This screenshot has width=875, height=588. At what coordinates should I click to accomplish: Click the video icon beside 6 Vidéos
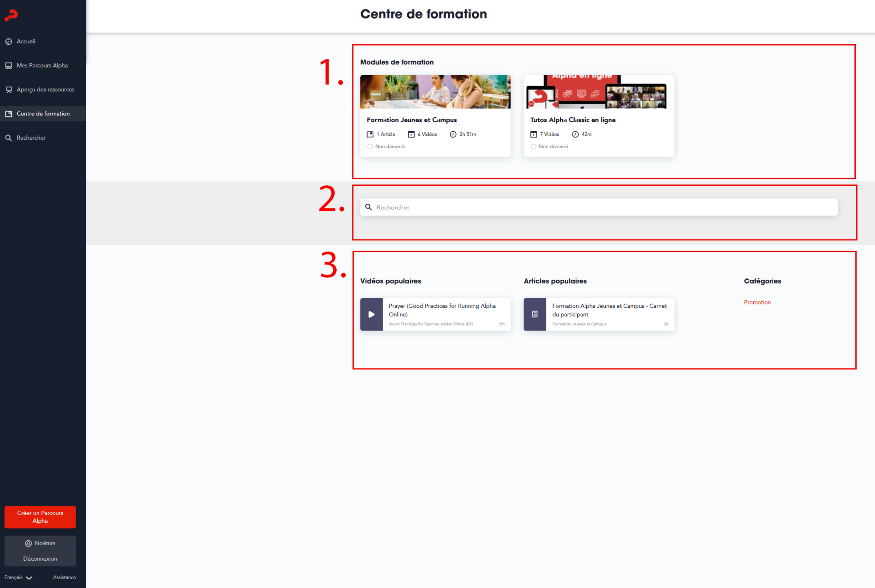(x=411, y=135)
